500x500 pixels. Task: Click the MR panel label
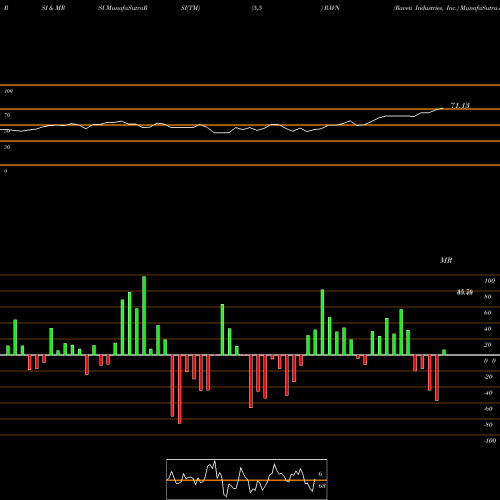point(446,260)
